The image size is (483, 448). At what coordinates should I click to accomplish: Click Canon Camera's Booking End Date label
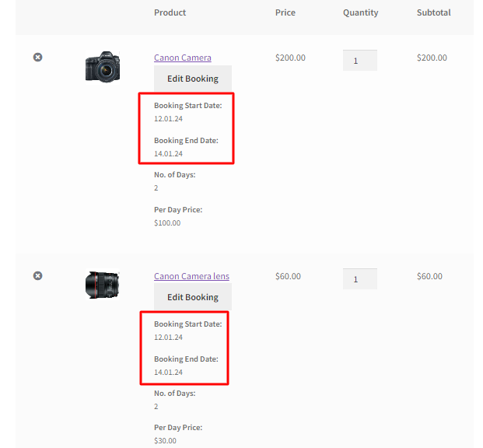click(186, 141)
